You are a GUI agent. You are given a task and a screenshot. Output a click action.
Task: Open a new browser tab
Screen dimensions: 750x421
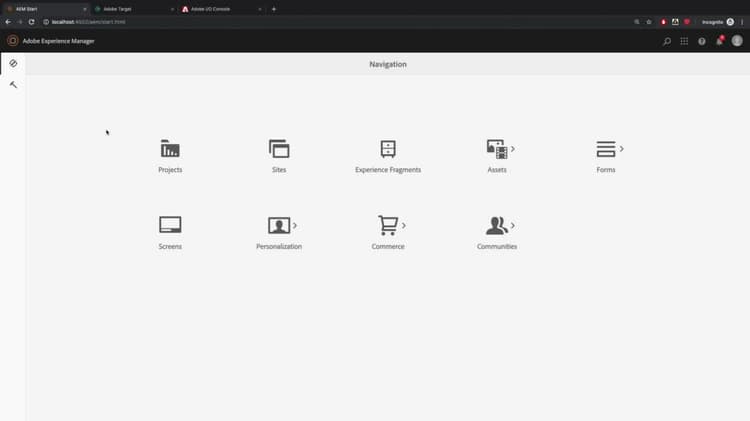pos(274,9)
